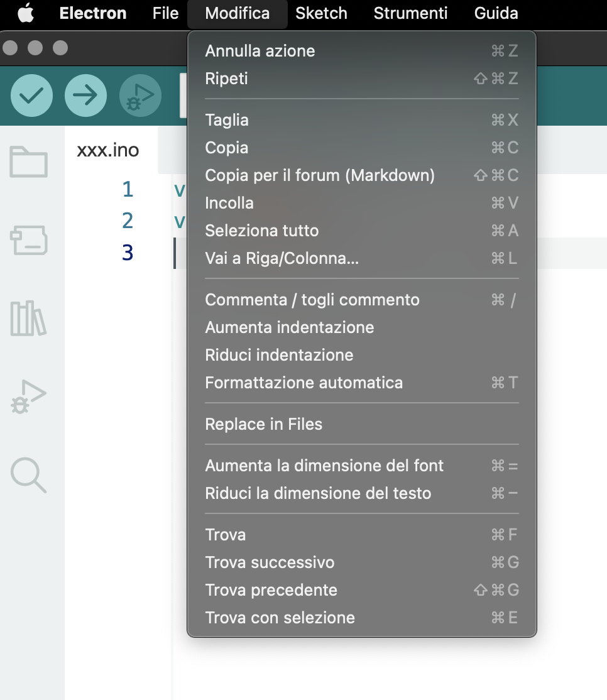Open the Strumenti menu
The image size is (607, 700).
(x=410, y=13)
